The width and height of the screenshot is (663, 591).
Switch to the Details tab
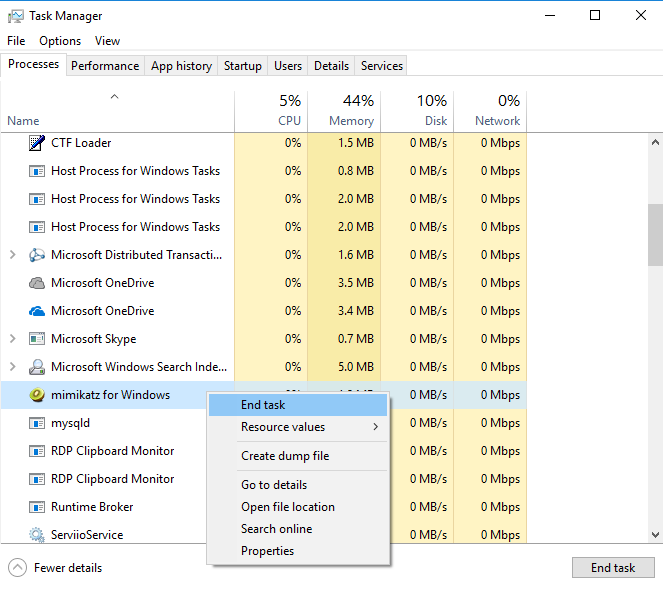332,66
